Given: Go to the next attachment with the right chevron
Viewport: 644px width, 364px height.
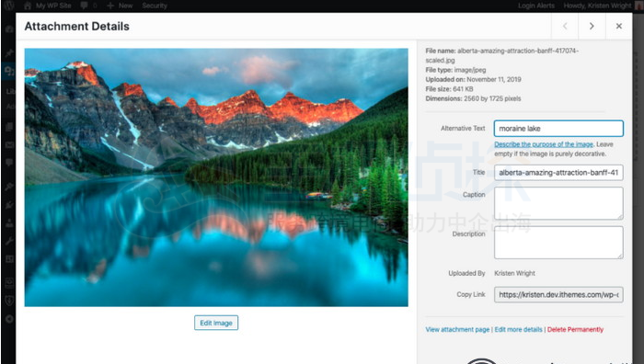Looking at the screenshot, I should pyautogui.click(x=592, y=26).
